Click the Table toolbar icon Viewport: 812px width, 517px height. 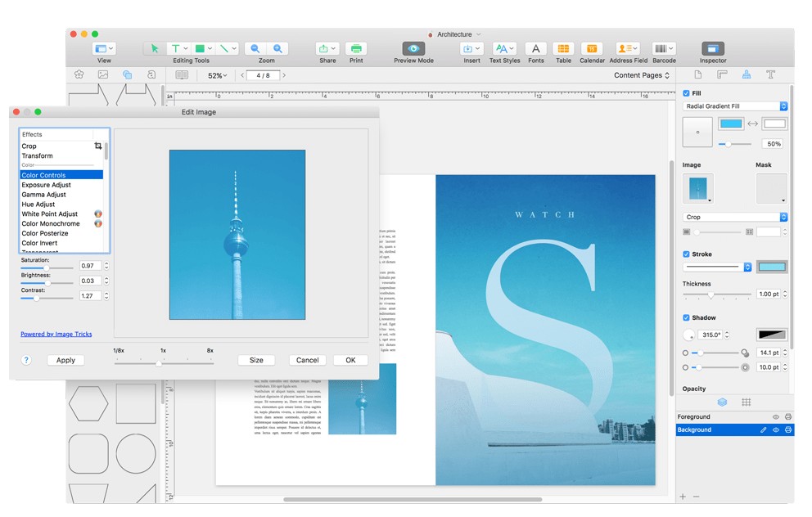[563, 49]
